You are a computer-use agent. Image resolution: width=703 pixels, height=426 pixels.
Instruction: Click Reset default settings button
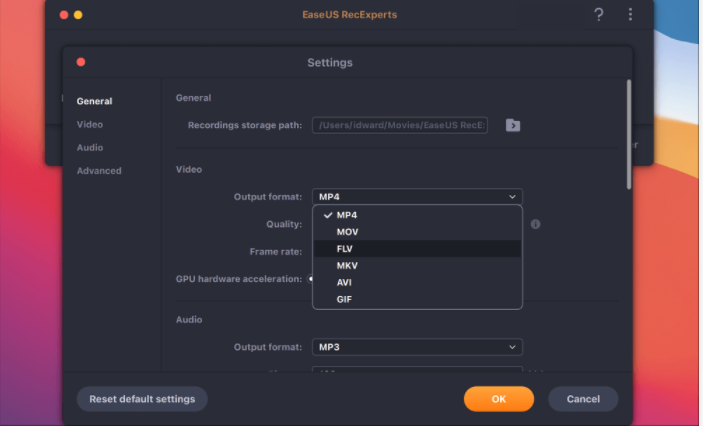click(x=142, y=399)
